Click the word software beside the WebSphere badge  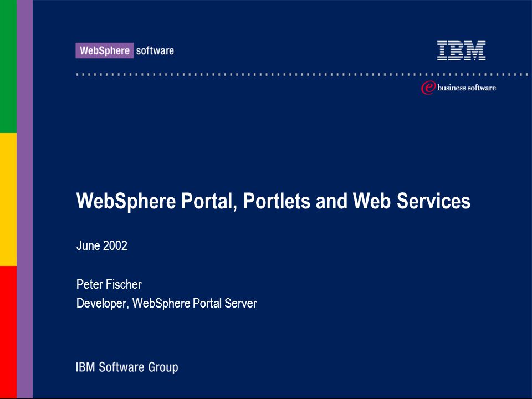pyautogui.click(x=155, y=50)
